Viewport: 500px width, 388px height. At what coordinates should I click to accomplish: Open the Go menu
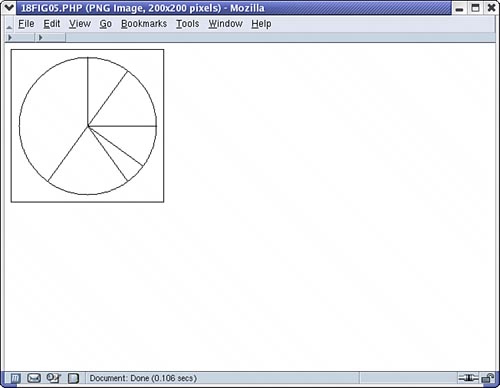[x=106, y=24]
